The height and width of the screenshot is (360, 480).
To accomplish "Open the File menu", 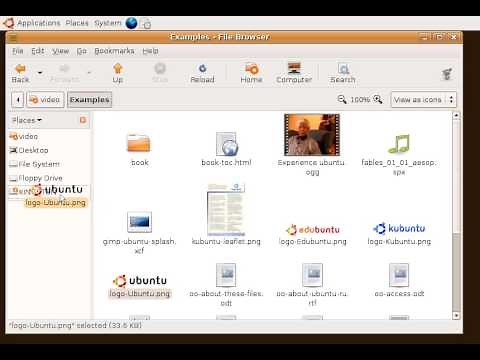I will click(18, 51).
